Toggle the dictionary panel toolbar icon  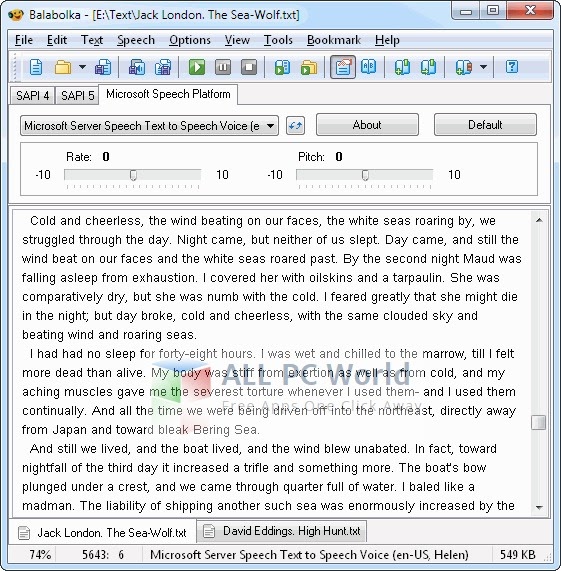tap(368, 67)
